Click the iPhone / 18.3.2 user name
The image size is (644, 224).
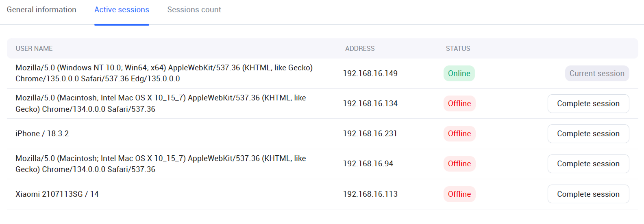click(x=42, y=134)
